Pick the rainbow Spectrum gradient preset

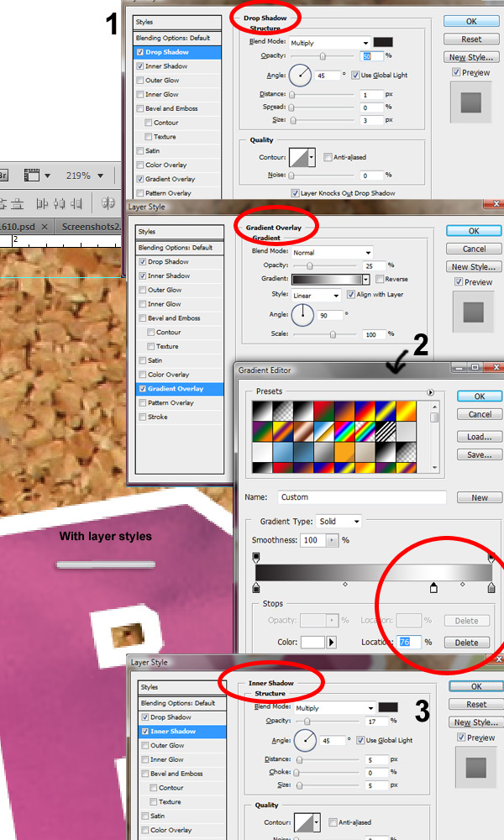point(344,431)
